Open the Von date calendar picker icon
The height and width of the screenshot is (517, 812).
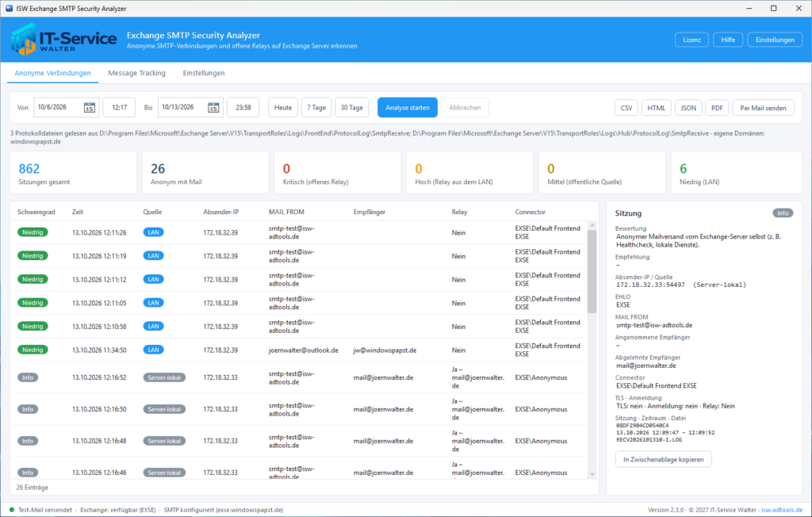pos(89,108)
